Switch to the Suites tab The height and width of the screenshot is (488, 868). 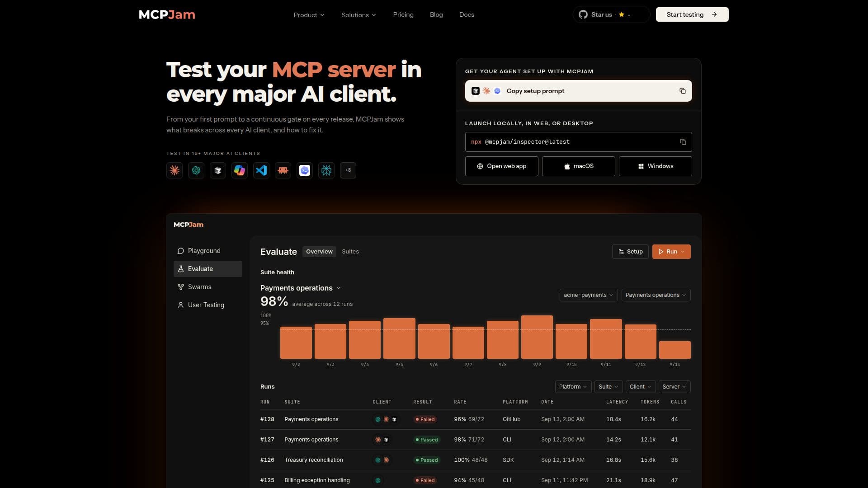pos(350,252)
